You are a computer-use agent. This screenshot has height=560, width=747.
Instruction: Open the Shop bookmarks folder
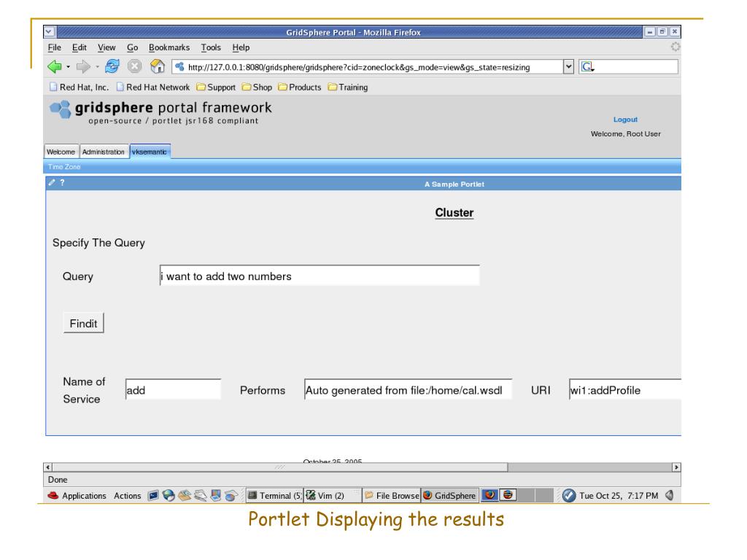click(x=258, y=87)
